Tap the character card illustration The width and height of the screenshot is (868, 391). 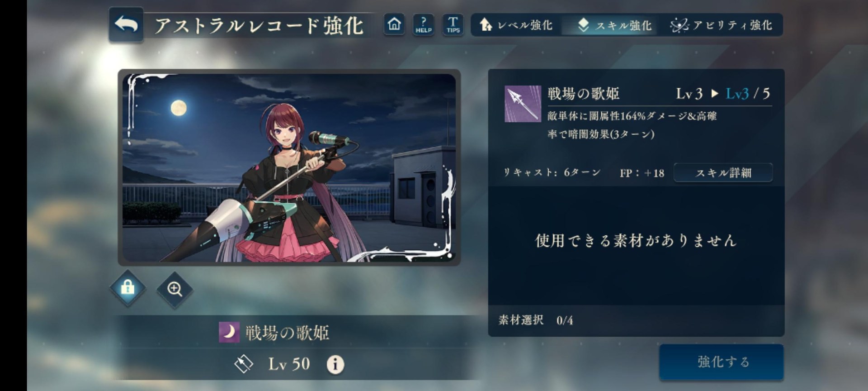pos(289,167)
